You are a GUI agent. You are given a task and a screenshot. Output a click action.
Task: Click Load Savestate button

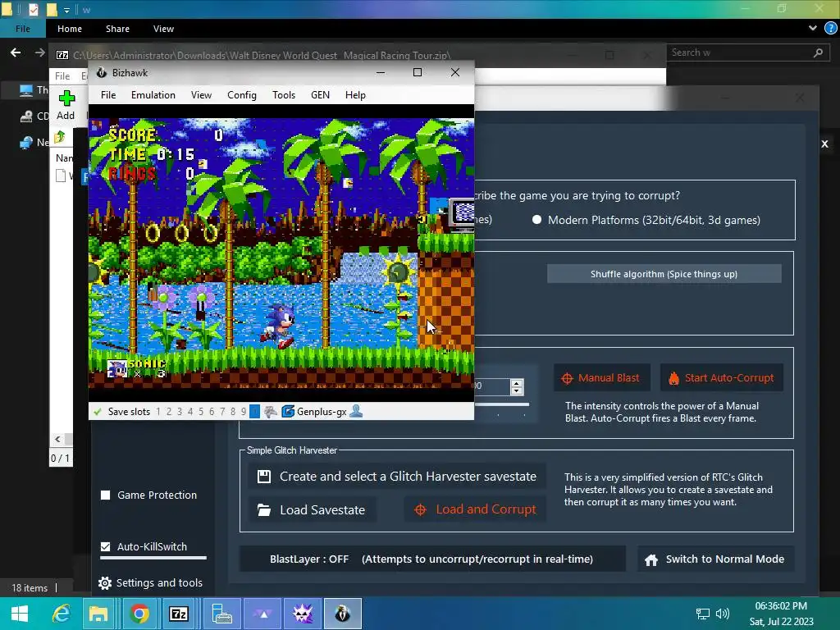(x=312, y=509)
